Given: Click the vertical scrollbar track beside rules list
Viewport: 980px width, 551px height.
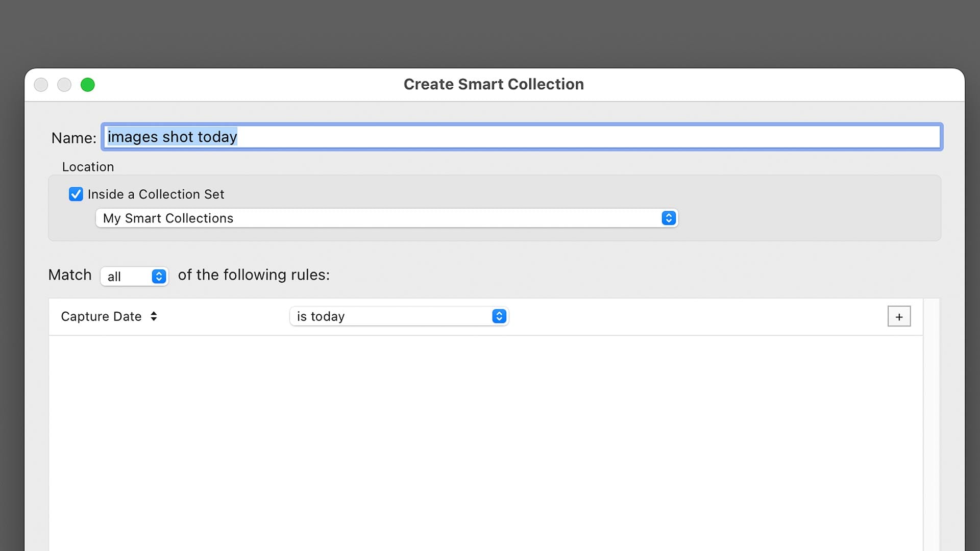Looking at the screenshot, I should (932, 423).
